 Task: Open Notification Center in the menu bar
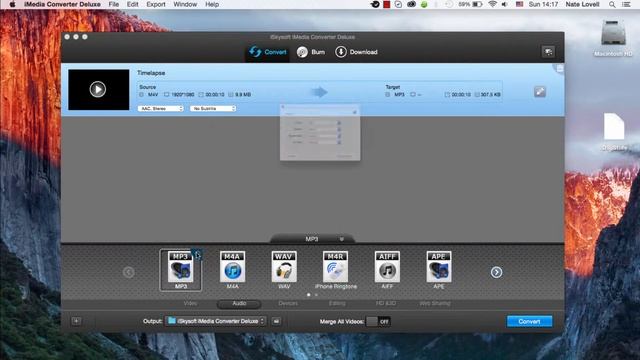coord(627,4)
